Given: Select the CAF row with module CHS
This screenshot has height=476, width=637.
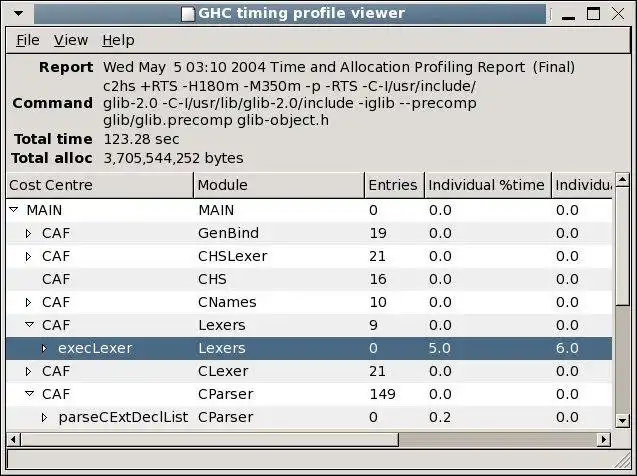Looking at the screenshot, I should [x=309, y=279].
